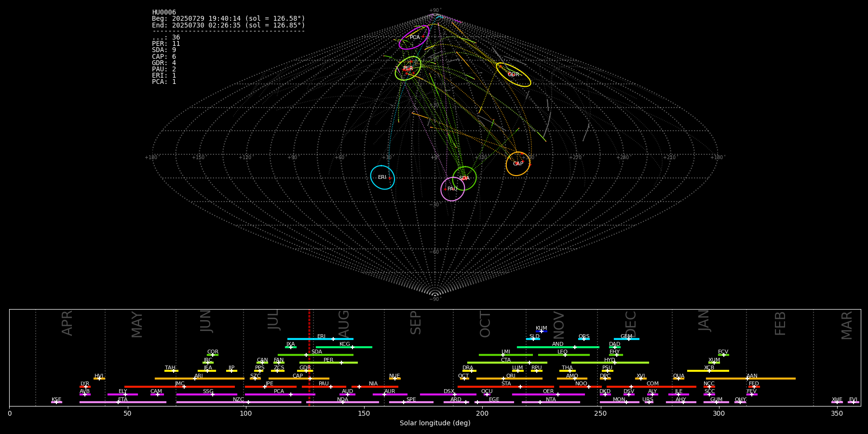Click the 150 tick on solar longitude axis

[x=364, y=413]
